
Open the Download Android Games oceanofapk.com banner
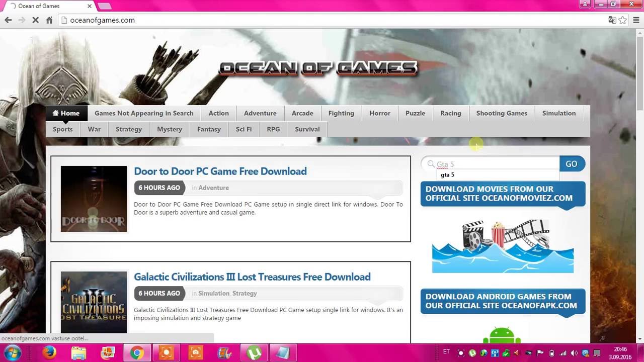pyautogui.click(x=503, y=301)
